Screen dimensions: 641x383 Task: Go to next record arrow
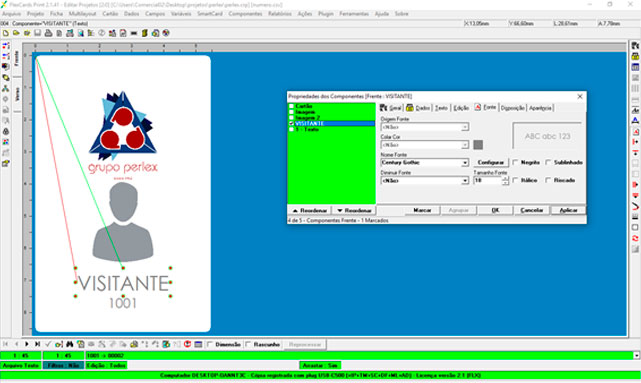[27, 344]
